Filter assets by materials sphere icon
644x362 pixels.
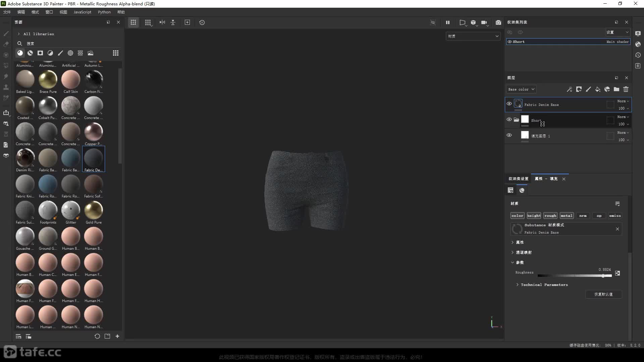tap(20, 53)
